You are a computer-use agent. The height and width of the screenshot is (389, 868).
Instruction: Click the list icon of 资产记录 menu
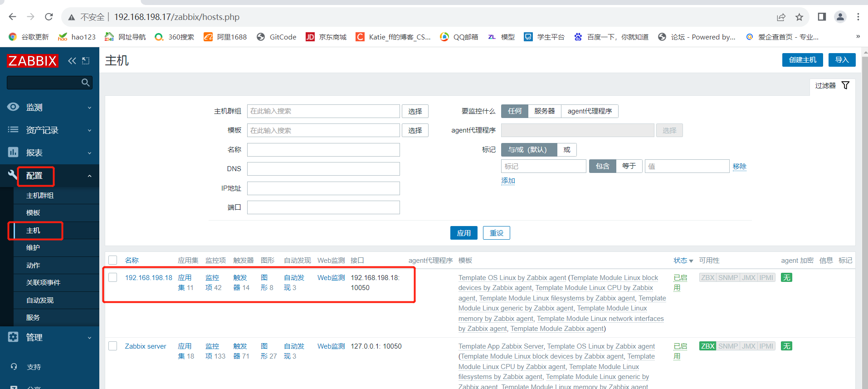point(13,130)
